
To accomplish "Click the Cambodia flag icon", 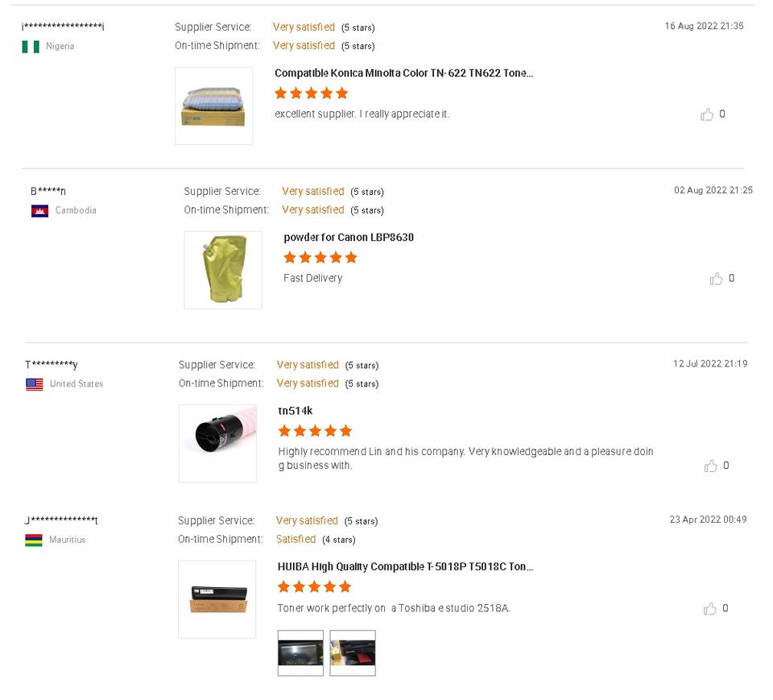I will click(x=39, y=211).
